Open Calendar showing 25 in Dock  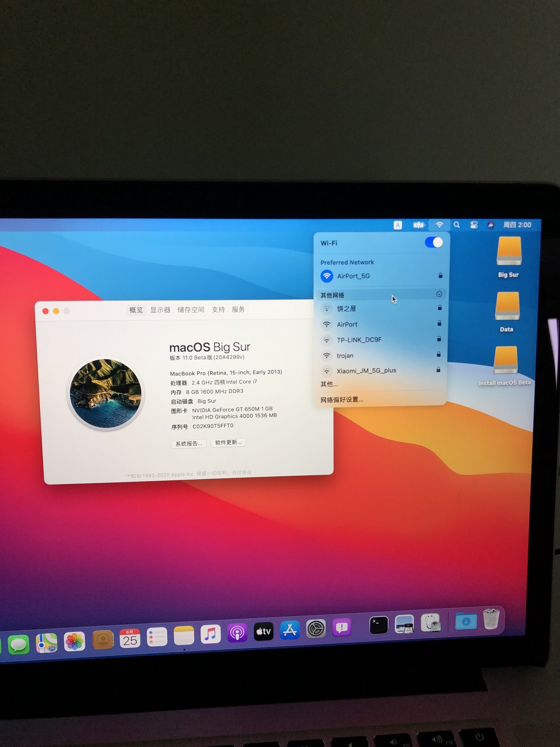point(130,639)
